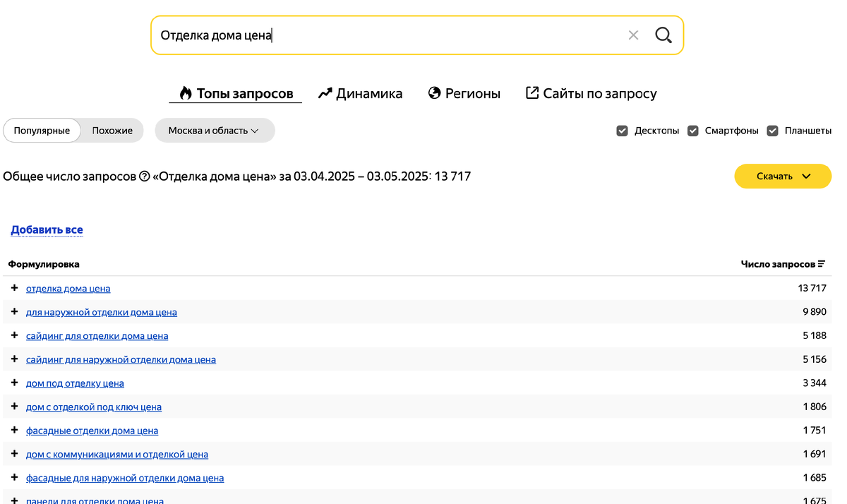The width and height of the screenshot is (847, 504).
Task: Add 'дом под отделку цена' plus icon
Action: pos(14,383)
